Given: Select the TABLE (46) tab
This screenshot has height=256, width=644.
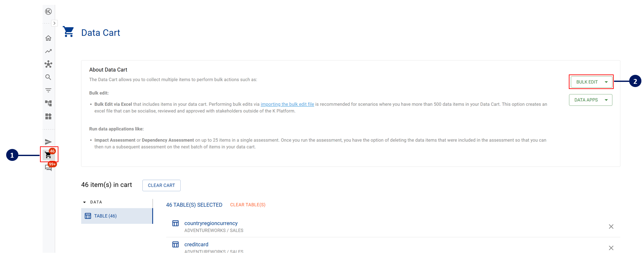Looking at the screenshot, I should 117,216.
